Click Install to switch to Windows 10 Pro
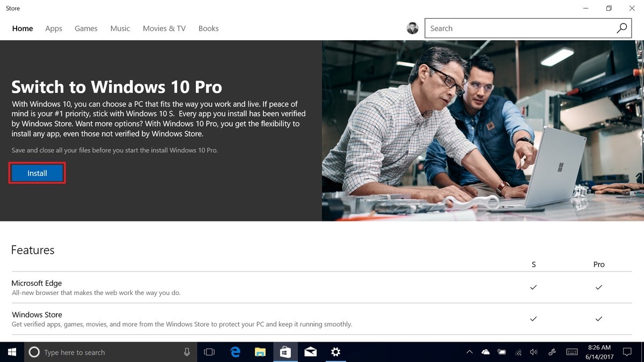This screenshot has height=362, width=644. tap(36, 173)
